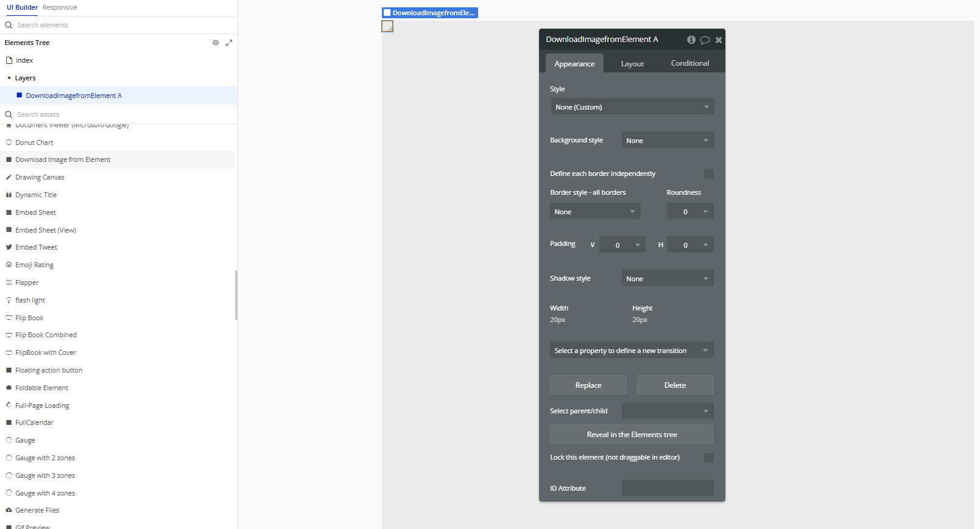Click the Floating action button icon
The width and height of the screenshot is (980, 529).
coord(9,370)
